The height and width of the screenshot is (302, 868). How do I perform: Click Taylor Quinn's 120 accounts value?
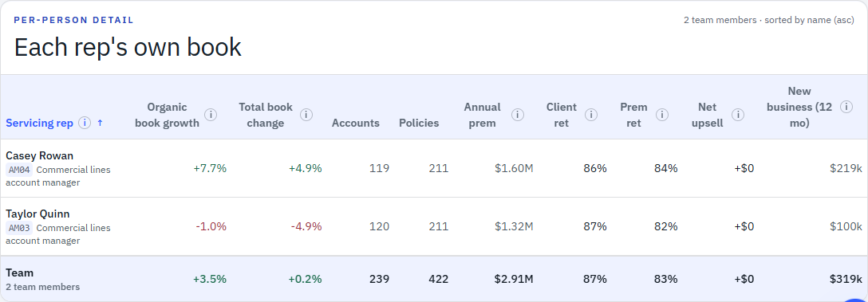click(379, 226)
